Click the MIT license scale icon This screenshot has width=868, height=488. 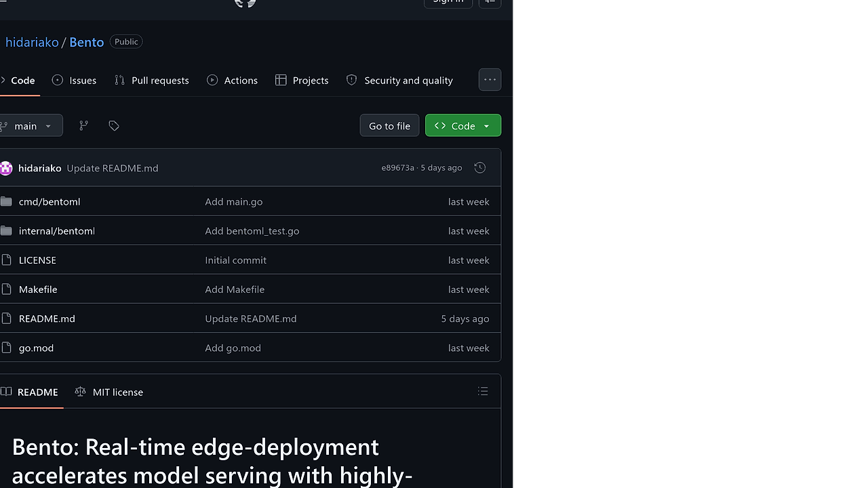pos(80,392)
